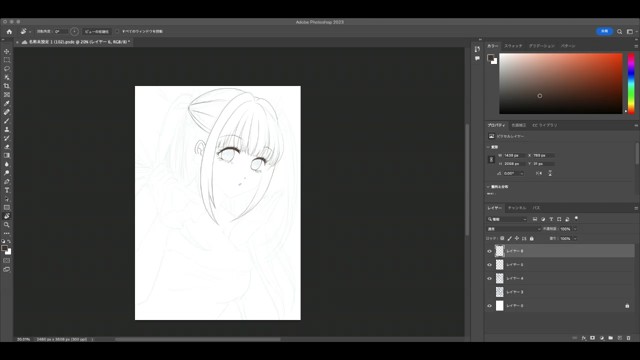Select the Horizontal Type tool

click(7, 190)
